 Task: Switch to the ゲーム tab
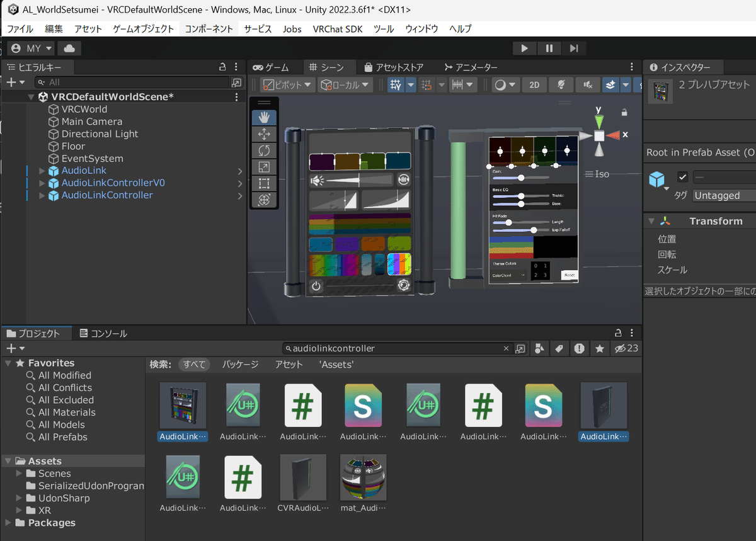[270, 67]
